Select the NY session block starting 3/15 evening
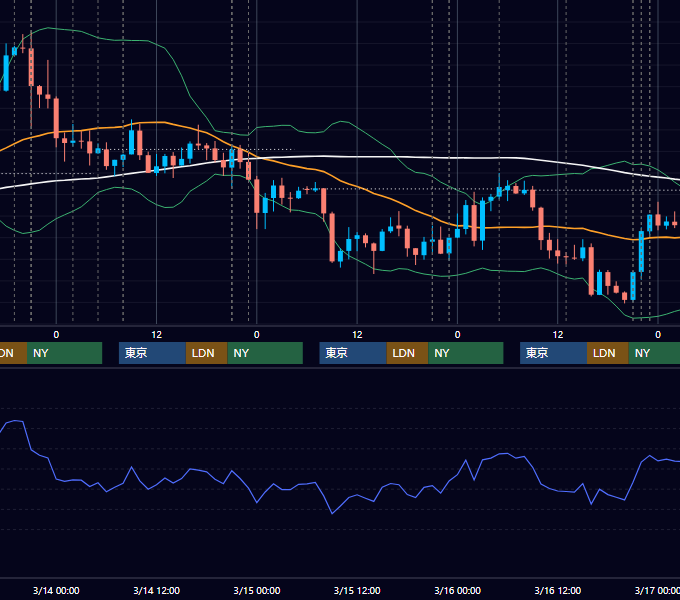The height and width of the screenshot is (600, 680). pos(466,353)
